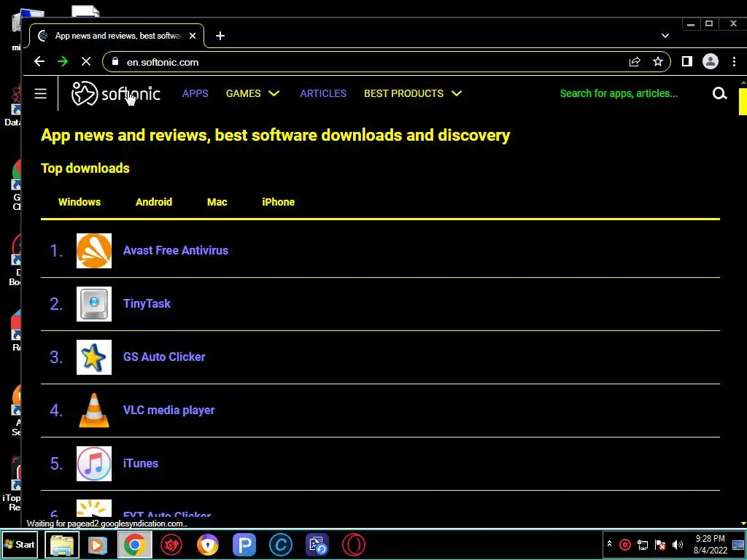The width and height of the screenshot is (747, 560).
Task: Open the shield-with-keyhole taskbar app
Action: pos(208,545)
